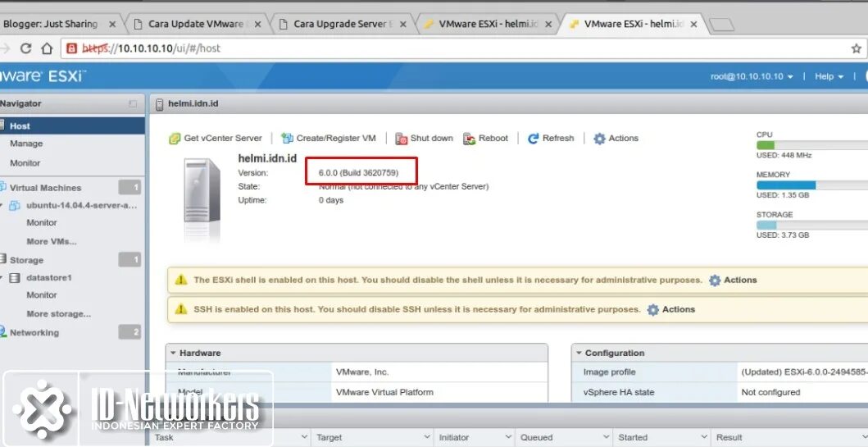This screenshot has width=868, height=447.
Task: Click vSphere HA state Not configured
Action: pyautogui.click(x=770, y=392)
